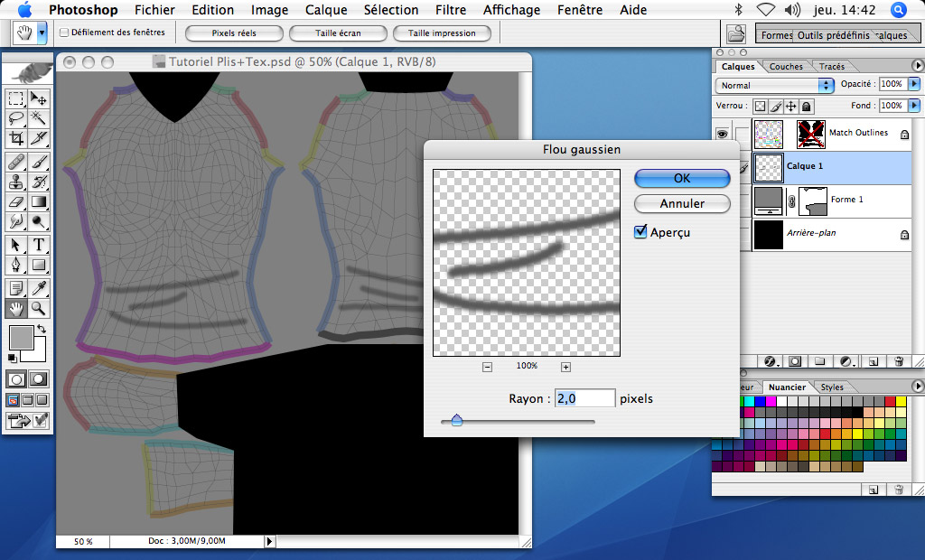The height and width of the screenshot is (560, 925).
Task: Switch to Quick Mask mode
Action: (38, 379)
